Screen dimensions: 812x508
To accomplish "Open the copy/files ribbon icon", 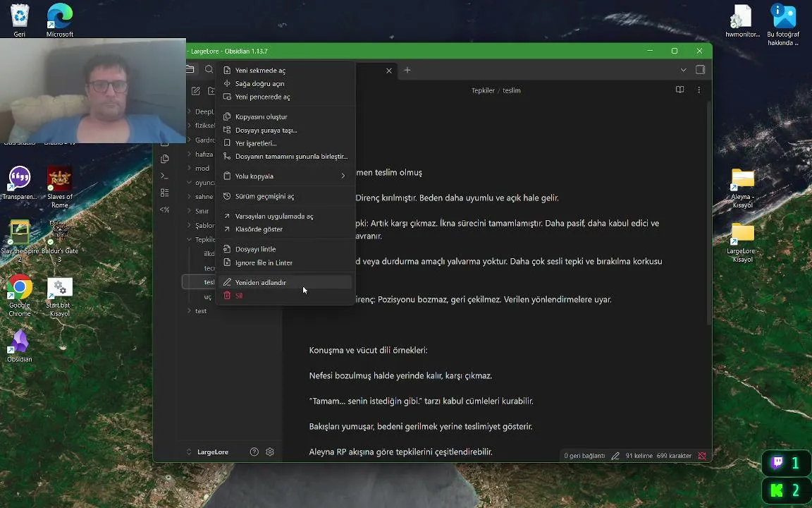I will pyautogui.click(x=165, y=159).
